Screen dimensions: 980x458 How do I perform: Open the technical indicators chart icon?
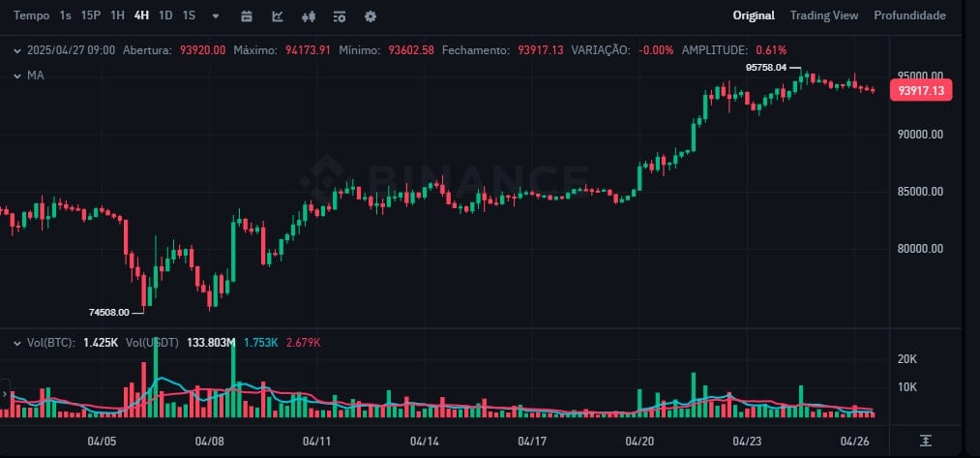[x=278, y=16]
